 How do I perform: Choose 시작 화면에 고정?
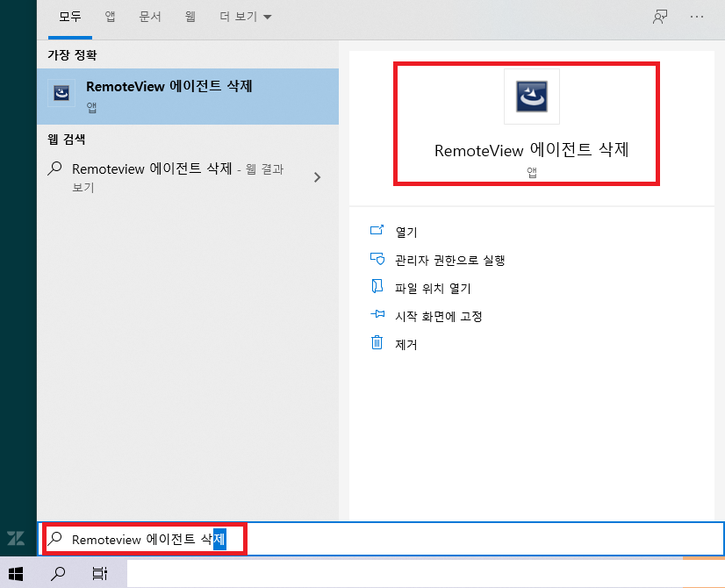[439, 316]
